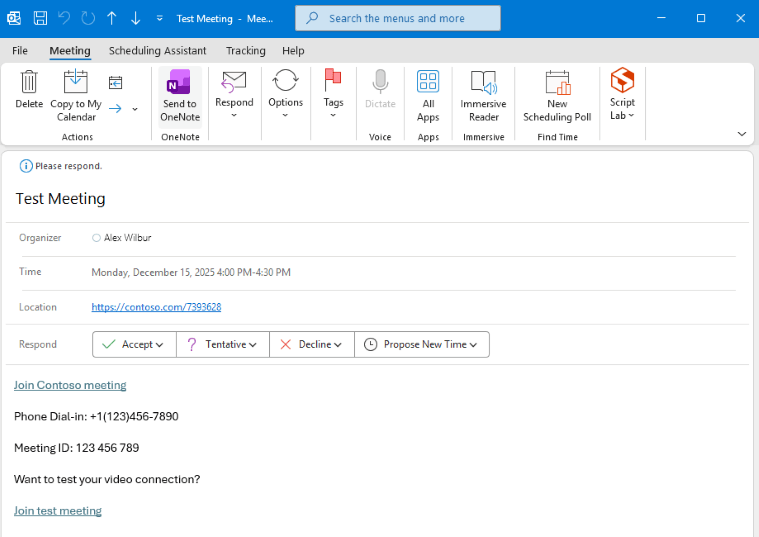This screenshot has height=537, width=759.
Task: Click the Meeting ID: 123 456 789 text
Action: [76, 448]
